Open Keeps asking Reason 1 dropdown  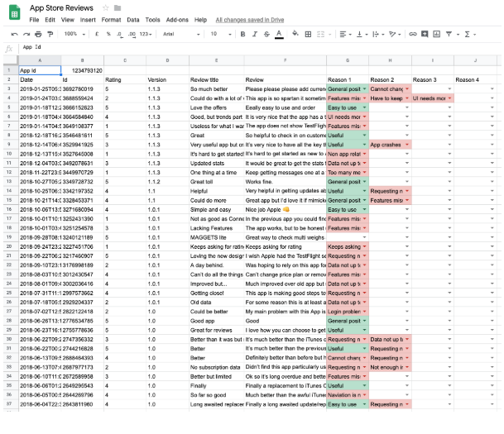[364, 247]
